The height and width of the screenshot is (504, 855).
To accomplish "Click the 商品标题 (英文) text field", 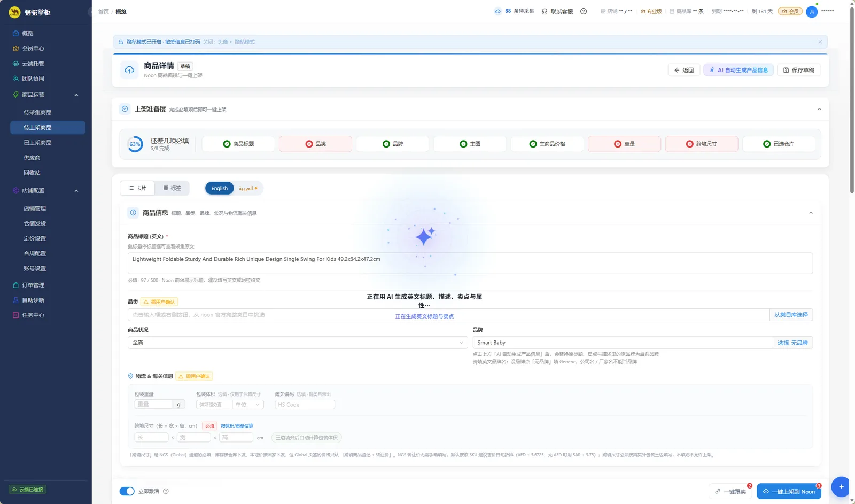I will coord(470,263).
